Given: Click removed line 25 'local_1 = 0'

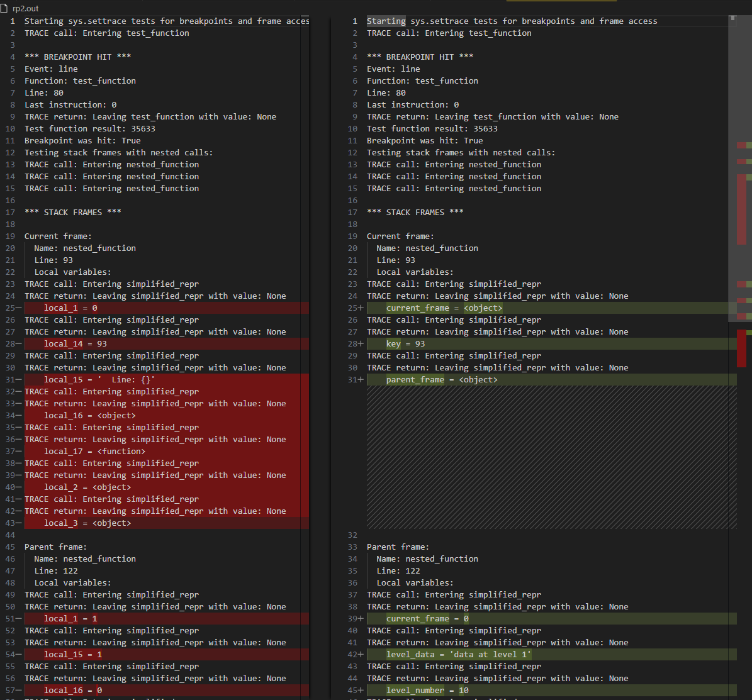Looking at the screenshot, I should [166, 308].
